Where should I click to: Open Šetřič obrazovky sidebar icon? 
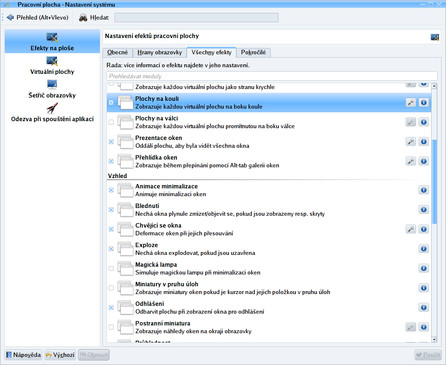[52, 84]
